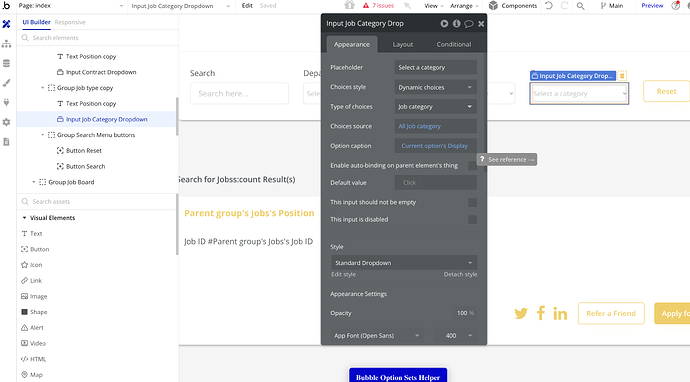
Task: Click the Twitter bird icon
Action: pos(521,313)
